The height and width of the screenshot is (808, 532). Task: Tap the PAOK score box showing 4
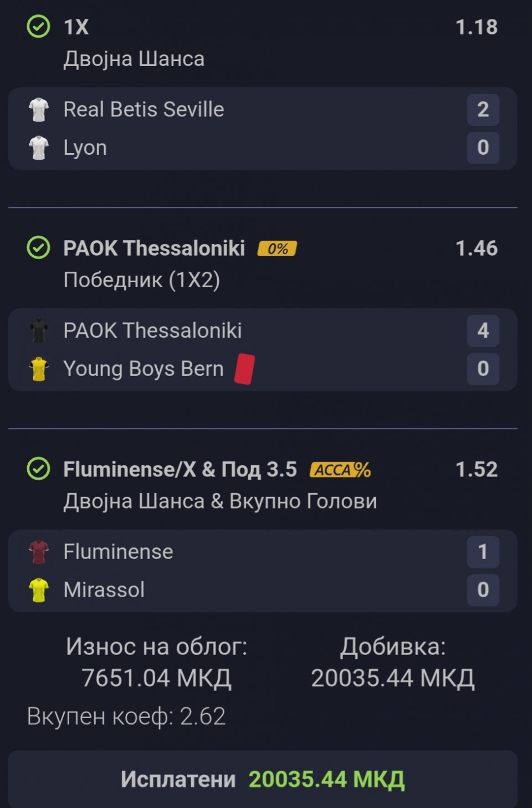pyautogui.click(x=483, y=331)
